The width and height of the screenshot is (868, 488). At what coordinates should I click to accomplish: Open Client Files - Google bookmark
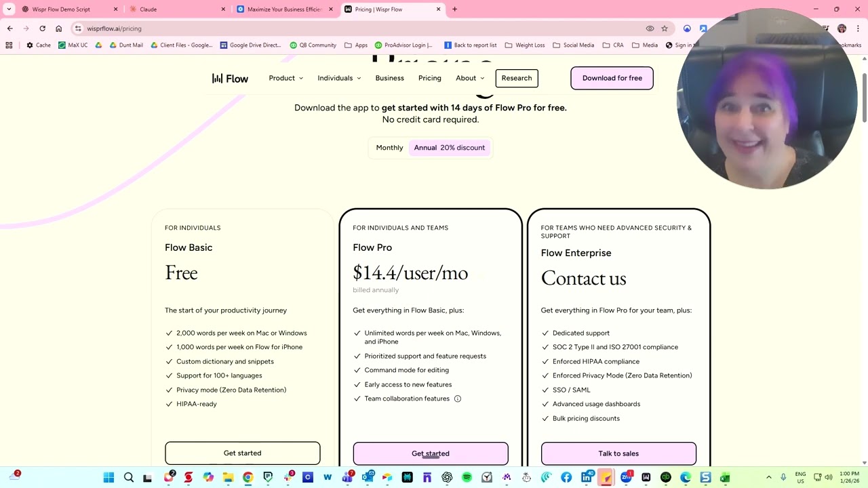[181, 45]
